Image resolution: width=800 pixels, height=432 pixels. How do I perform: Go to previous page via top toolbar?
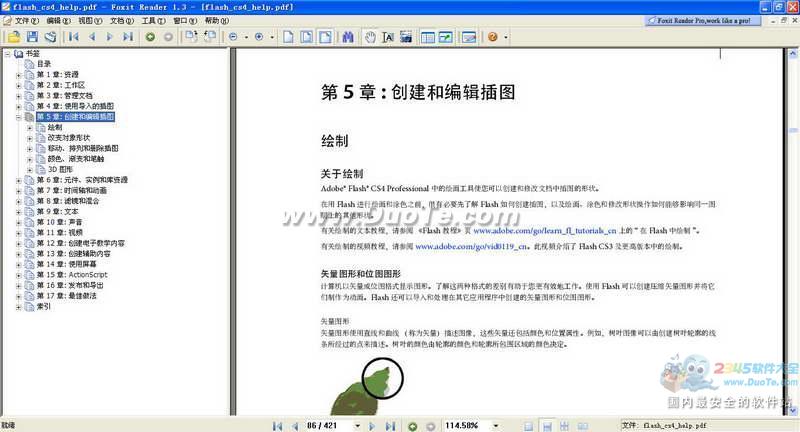click(x=92, y=37)
